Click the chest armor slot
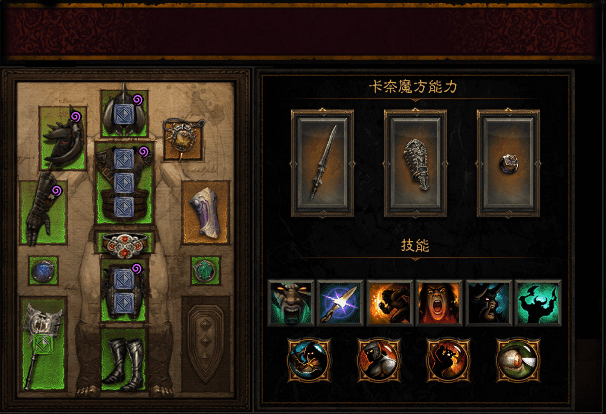This screenshot has height=414, width=606. click(124, 183)
